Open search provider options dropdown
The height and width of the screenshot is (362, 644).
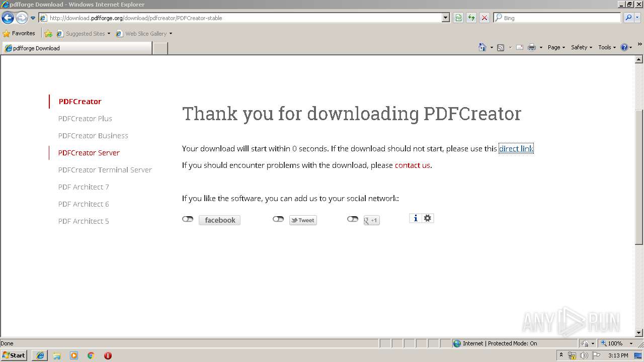click(x=637, y=18)
